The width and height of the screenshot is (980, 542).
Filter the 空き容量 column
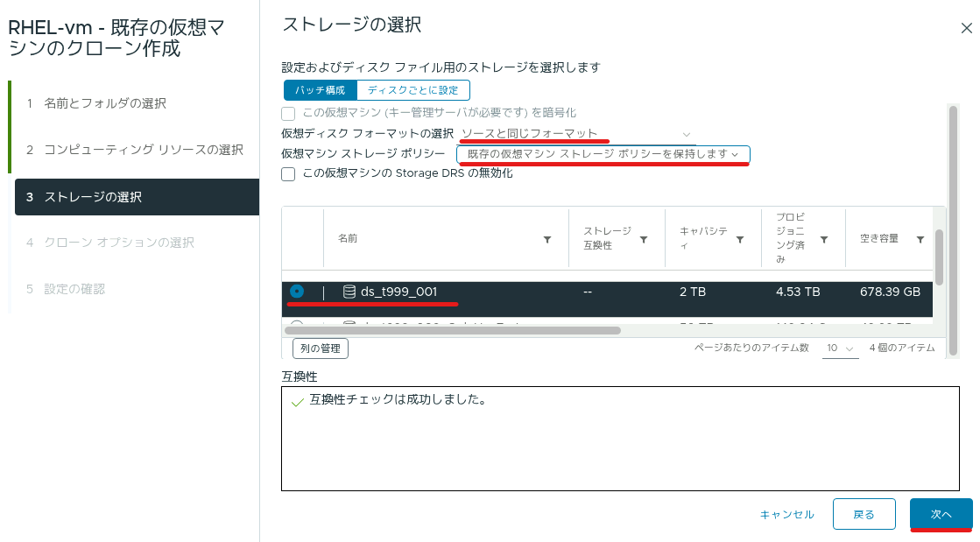click(920, 239)
